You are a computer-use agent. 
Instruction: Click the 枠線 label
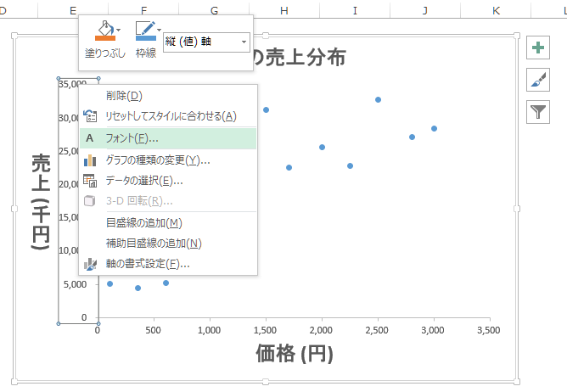146,53
